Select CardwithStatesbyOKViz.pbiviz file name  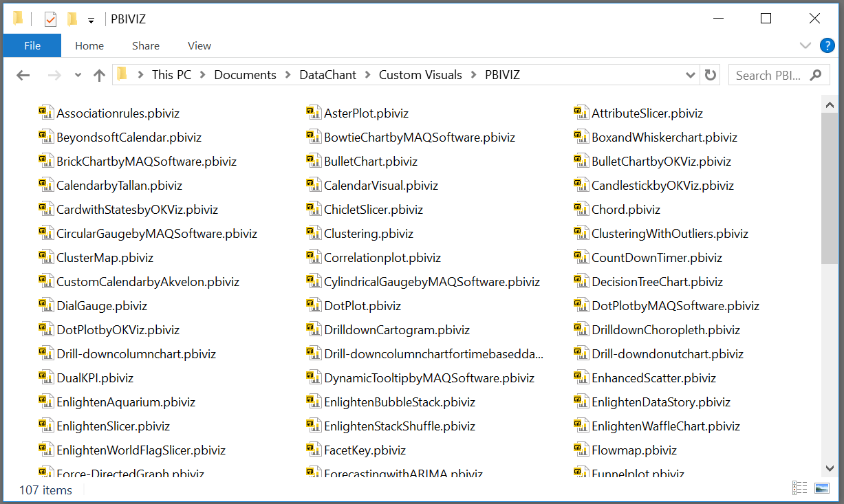click(138, 210)
